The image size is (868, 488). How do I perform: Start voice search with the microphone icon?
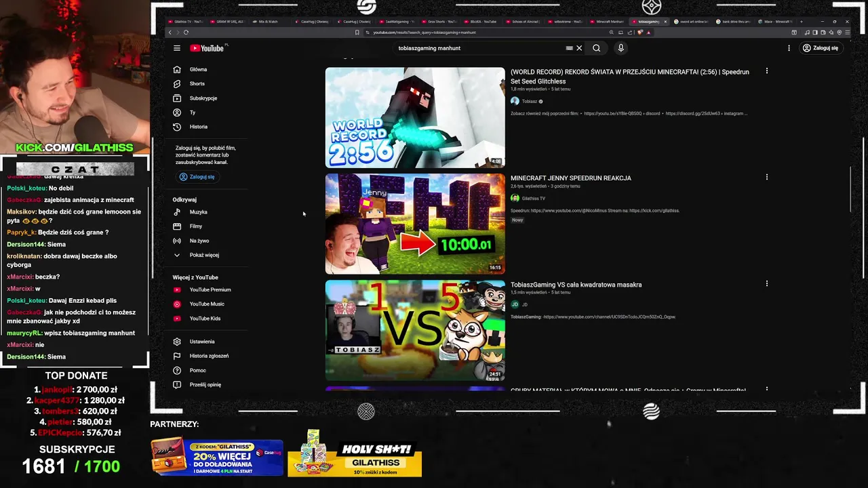point(620,48)
